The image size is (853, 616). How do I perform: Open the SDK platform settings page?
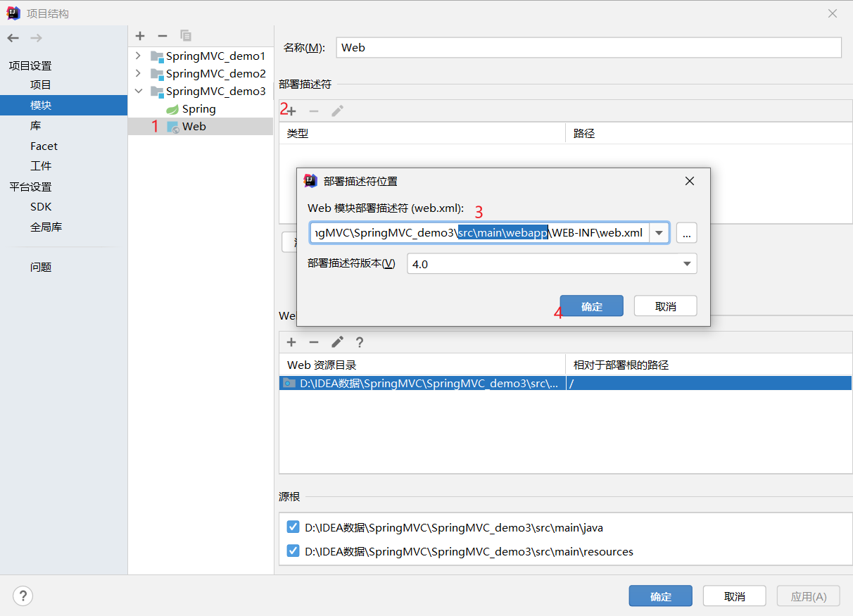point(42,206)
